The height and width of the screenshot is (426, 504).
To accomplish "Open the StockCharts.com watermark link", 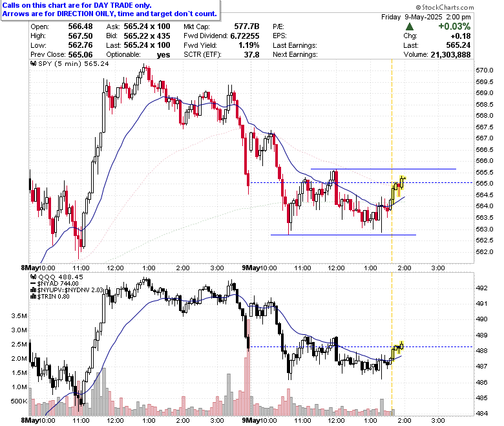I will (445, 7).
